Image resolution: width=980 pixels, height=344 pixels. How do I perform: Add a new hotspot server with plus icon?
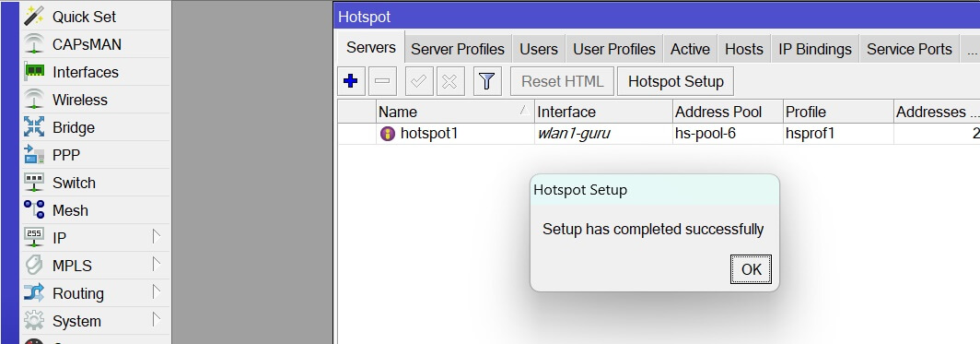pos(351,81)
